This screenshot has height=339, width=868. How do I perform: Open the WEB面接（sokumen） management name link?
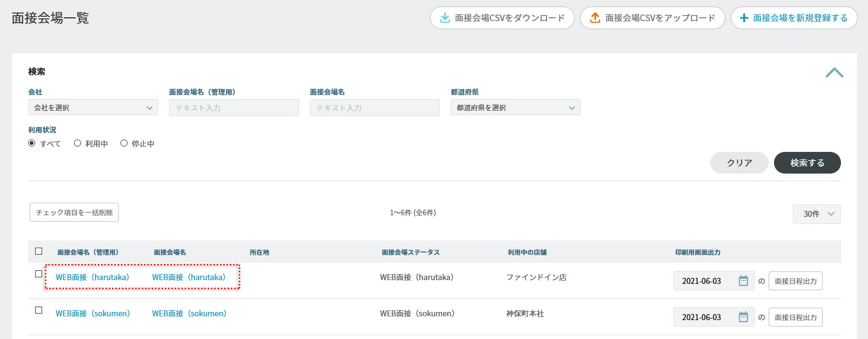[x=93, y=314]
